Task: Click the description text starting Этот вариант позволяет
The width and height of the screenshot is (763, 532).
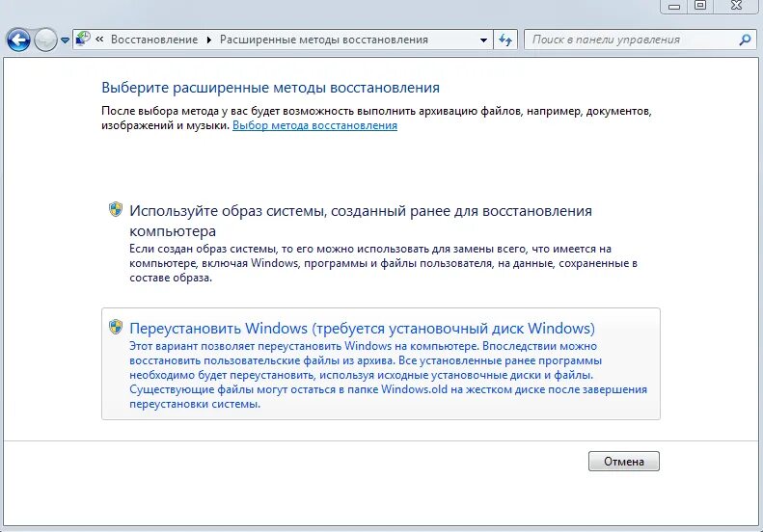Action: (x=389, y=375)
